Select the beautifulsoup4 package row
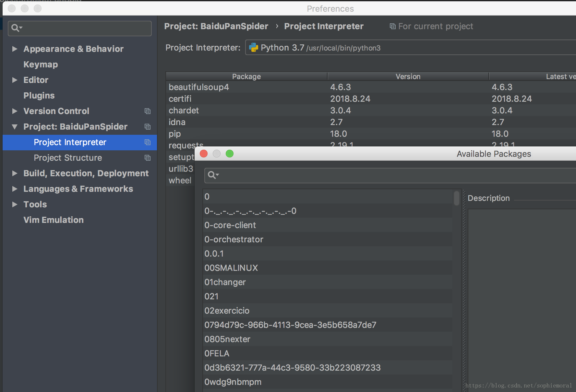The height and width of the screenshot is (392, 576). coord(371,87)
